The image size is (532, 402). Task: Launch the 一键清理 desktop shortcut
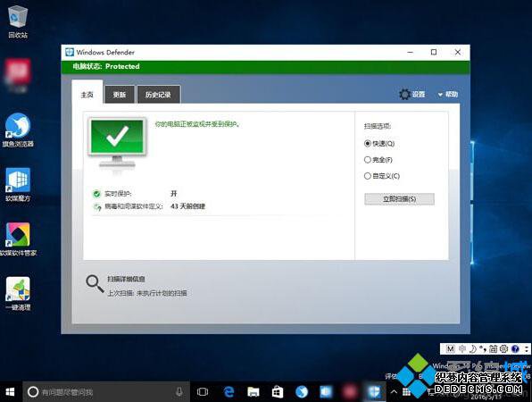[18, 294]
